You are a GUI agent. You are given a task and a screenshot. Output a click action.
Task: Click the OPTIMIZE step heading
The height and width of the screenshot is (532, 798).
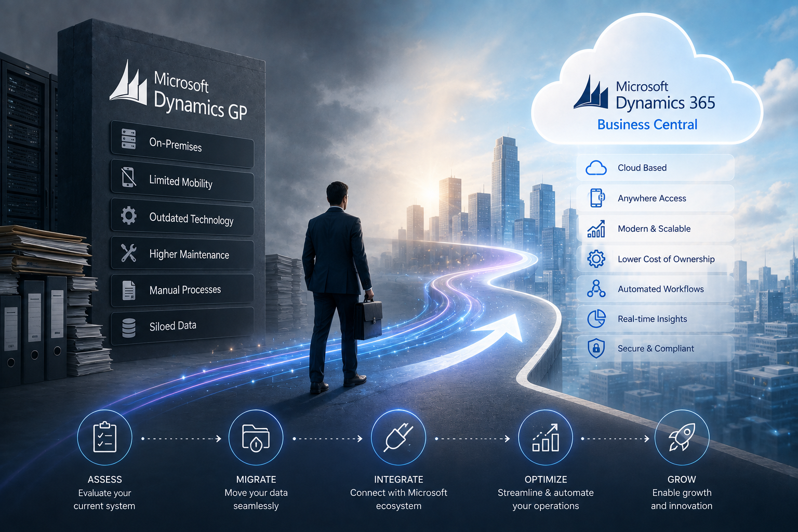[x=546, y=480]
